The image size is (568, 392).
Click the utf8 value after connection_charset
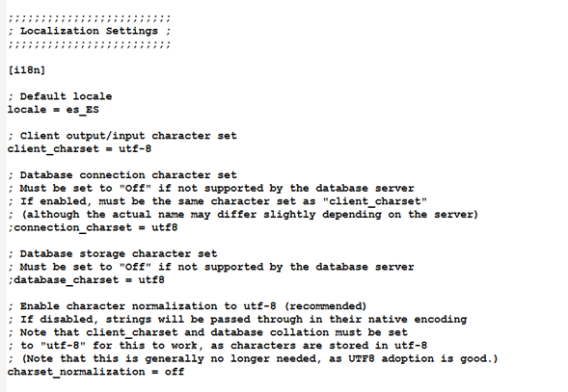(165, 227)
